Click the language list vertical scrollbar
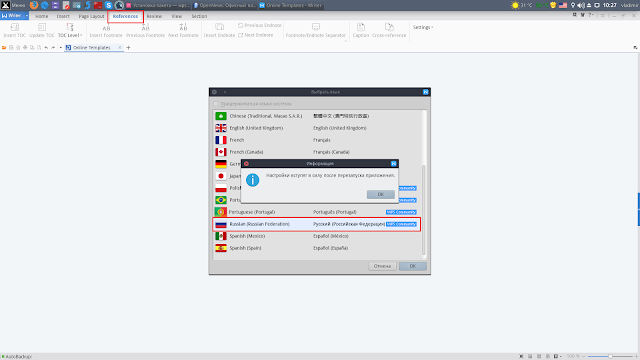 click(424, 209)
